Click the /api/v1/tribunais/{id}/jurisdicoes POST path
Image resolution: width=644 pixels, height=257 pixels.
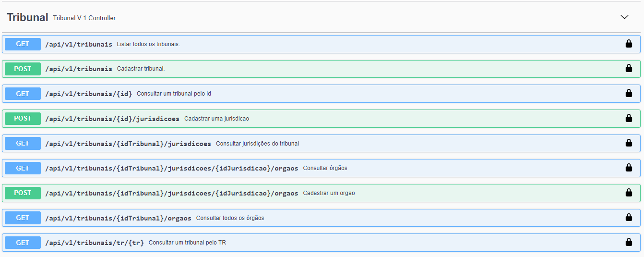pos(112,119)
